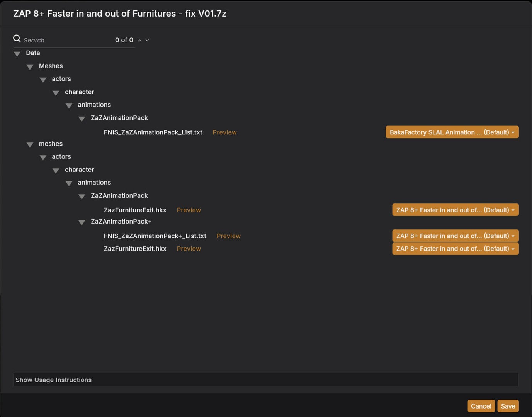Collapse ZaZAnimationPack folder under capitalized Meshes
Viewport: 532px width, 417px height.
[82, 119]
